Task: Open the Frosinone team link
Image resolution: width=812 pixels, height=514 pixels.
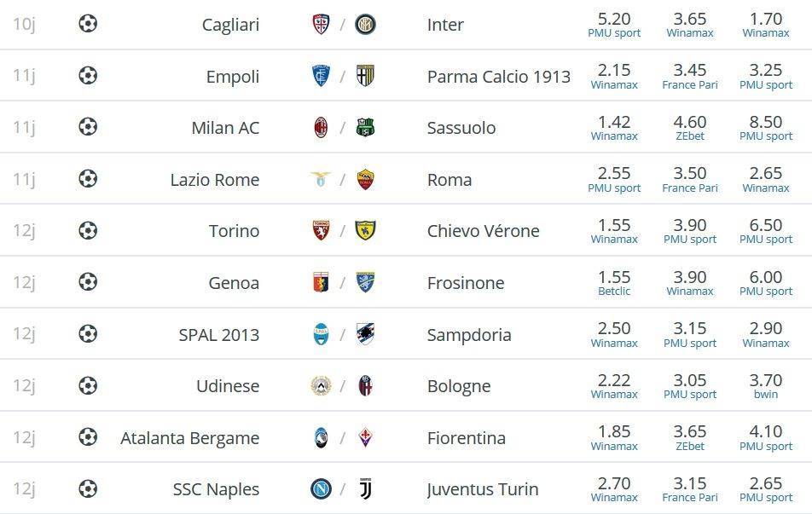Action: point(466,283)
